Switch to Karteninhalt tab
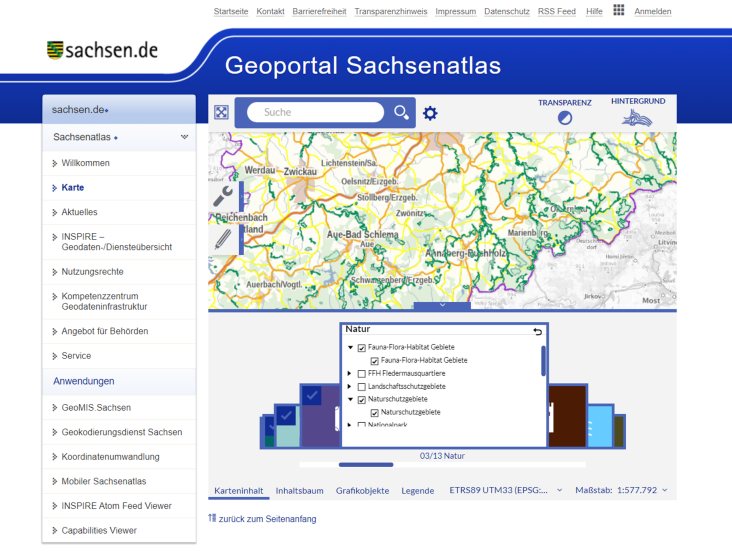 coord(239,491)
